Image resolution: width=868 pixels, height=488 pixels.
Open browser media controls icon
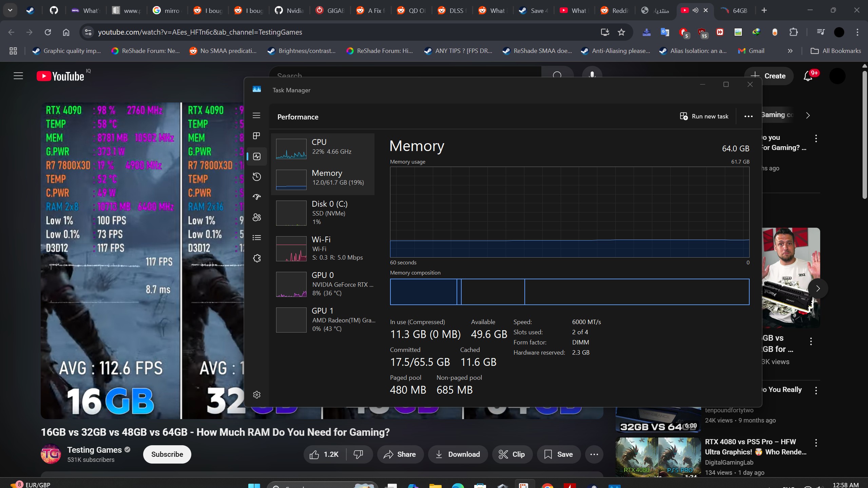pyautogui.click(x=821, y=32)
